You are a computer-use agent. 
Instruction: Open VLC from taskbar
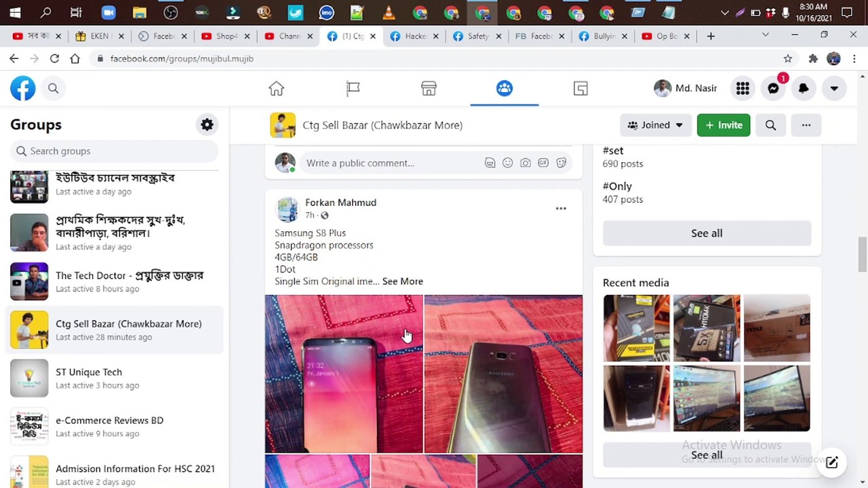389,12
